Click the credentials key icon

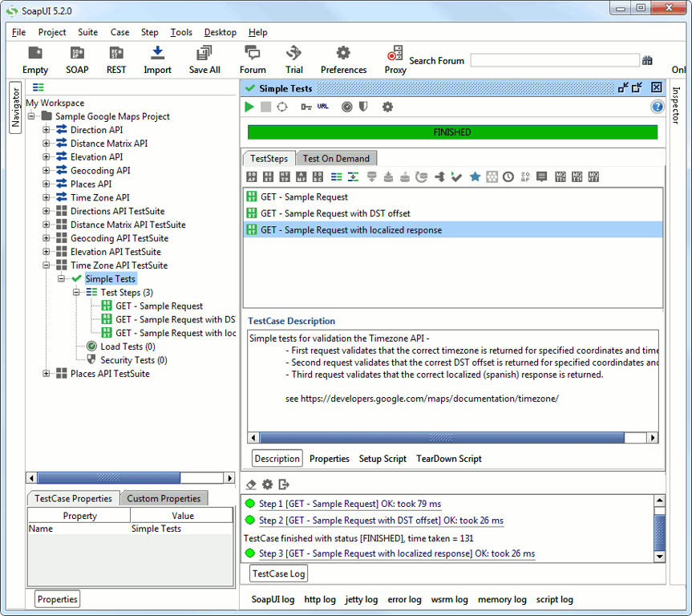(x=306, y=107)
